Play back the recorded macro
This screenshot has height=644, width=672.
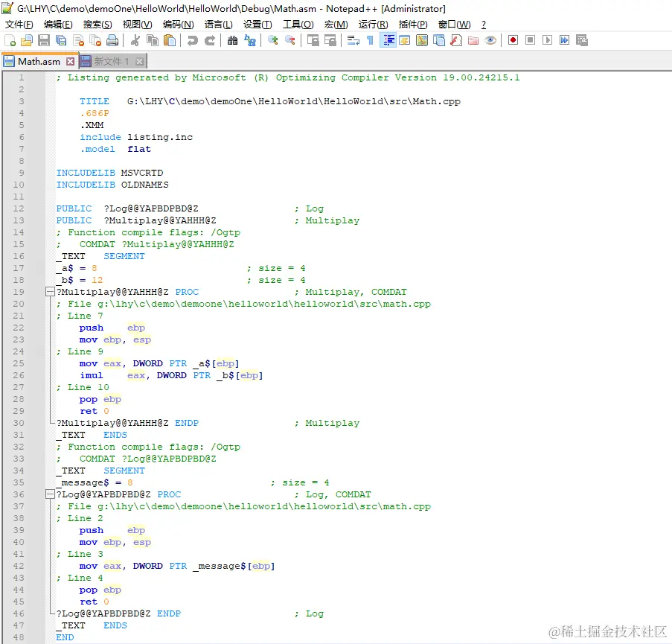(547, 40)
